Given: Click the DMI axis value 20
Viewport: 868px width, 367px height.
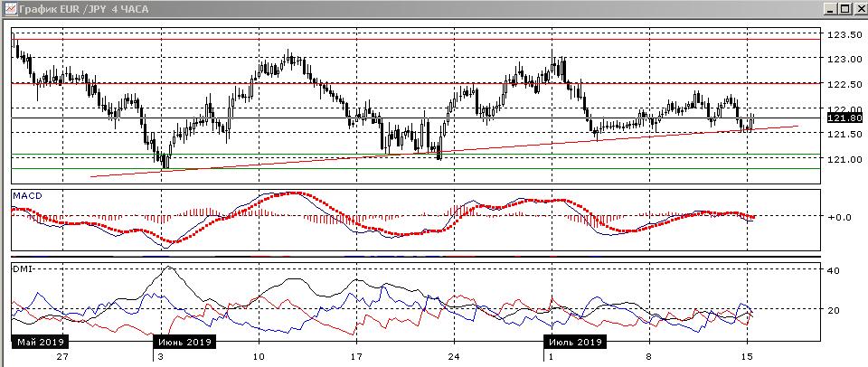Looking at the screenshot, I should point(833,309).
